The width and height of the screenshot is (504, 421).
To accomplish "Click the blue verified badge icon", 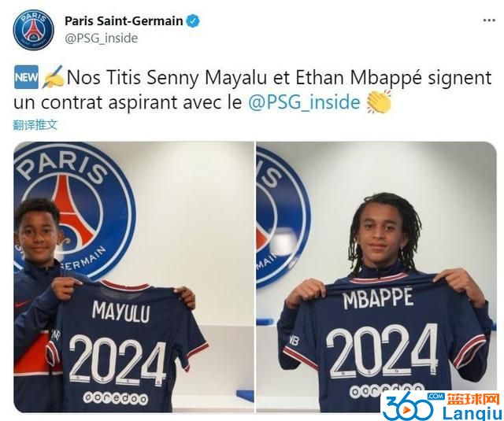I will pos(193,21).
